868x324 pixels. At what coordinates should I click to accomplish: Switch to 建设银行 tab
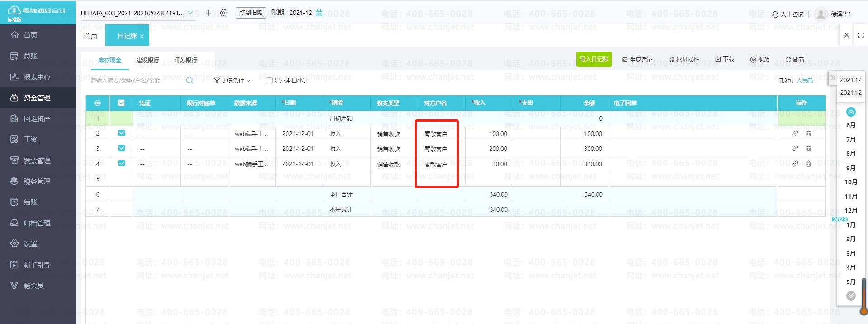pyautogui.click(x=148, y=61)
